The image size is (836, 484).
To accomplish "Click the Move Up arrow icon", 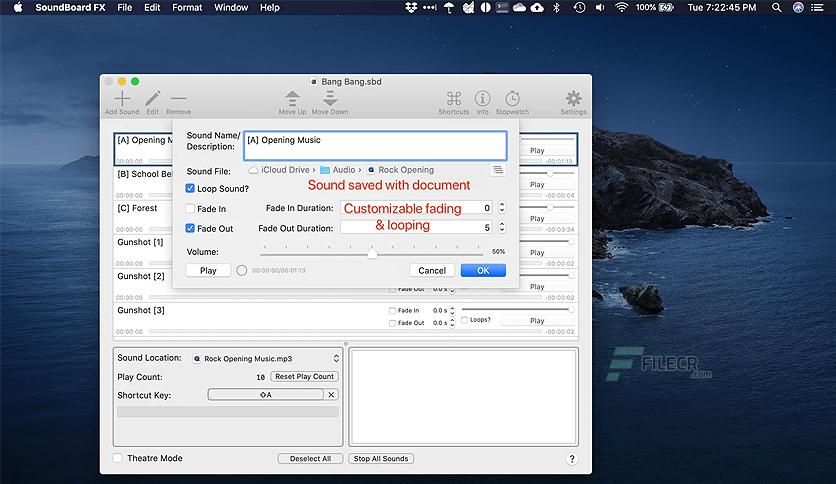I will [x=292, y=99].
